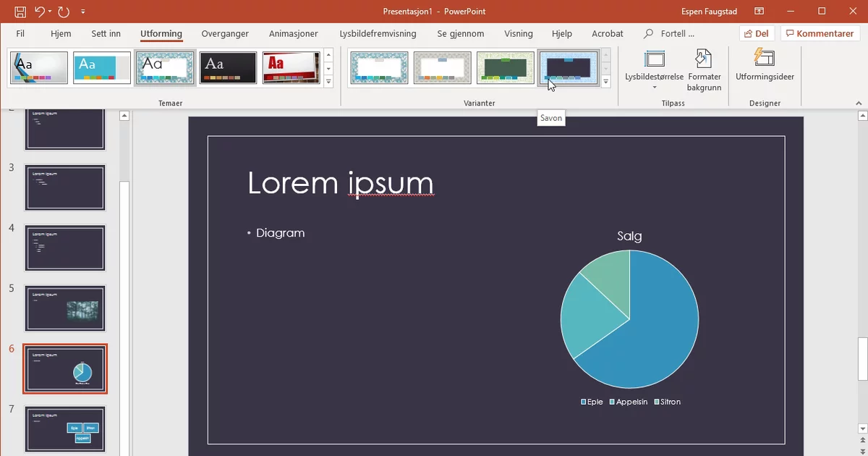The image size is (868, 456).
Task: Open the Visning tab
Action: (x=519, y=33)
